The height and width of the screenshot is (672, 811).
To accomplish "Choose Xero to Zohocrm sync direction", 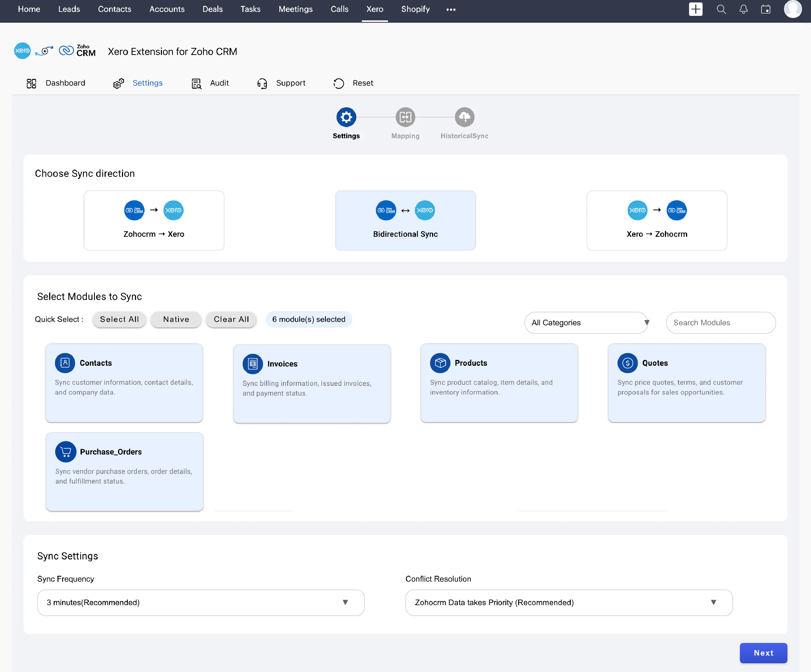I will coord(657,220).
